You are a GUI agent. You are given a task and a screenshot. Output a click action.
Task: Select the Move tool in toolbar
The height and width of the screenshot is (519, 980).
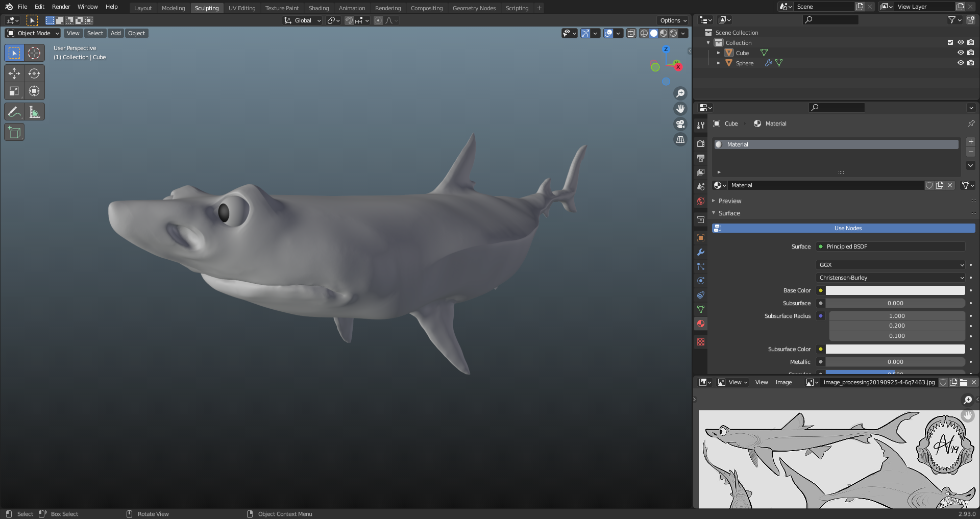click(x=14, y=73)
